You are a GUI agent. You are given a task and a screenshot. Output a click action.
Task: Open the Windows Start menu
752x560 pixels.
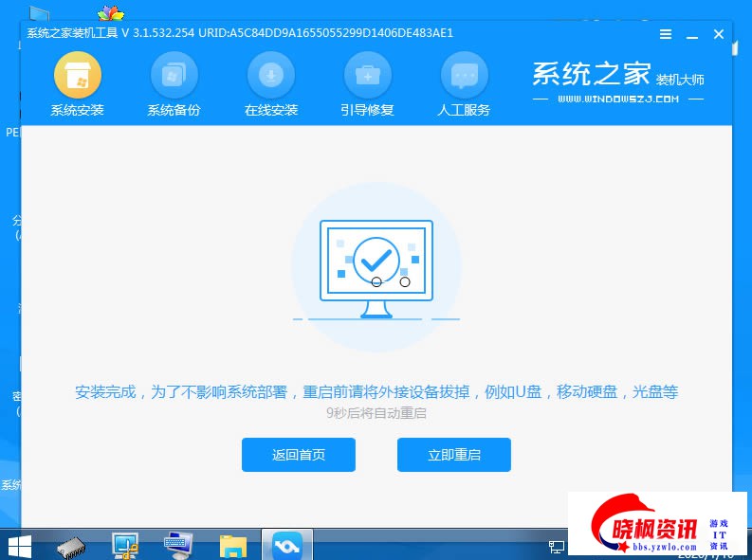click(19, 545)
